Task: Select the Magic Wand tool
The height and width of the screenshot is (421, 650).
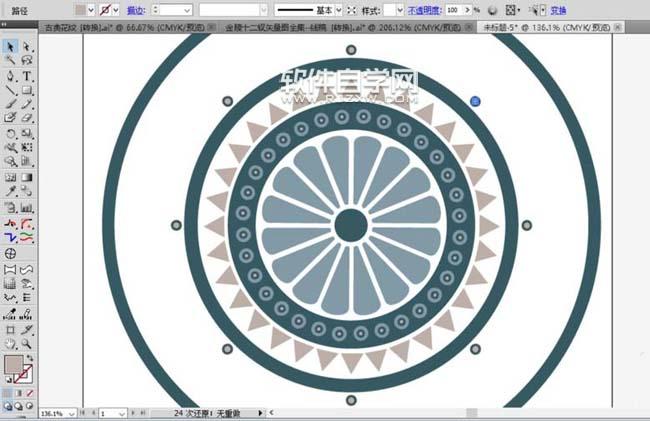Action: 10,60
